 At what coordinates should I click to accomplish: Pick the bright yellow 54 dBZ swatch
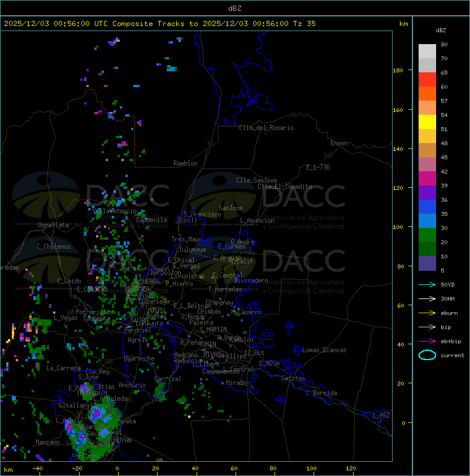[x=427, y=122]
